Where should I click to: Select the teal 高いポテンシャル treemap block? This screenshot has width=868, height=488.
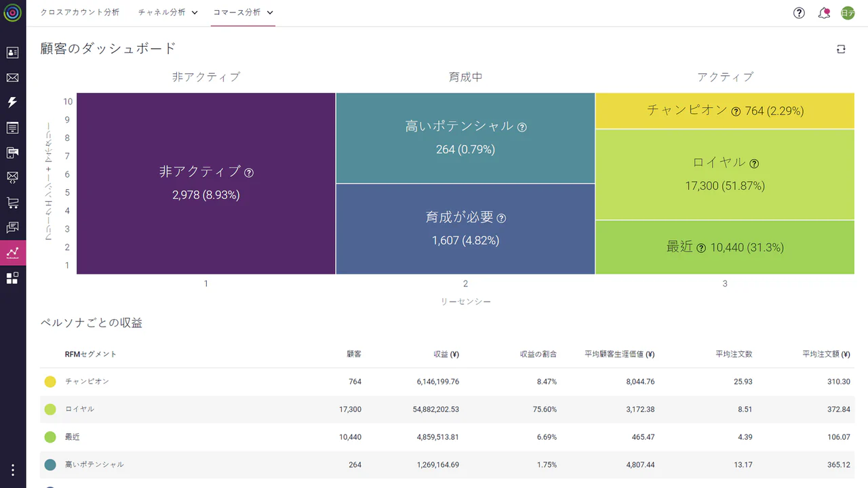[465, 138]
